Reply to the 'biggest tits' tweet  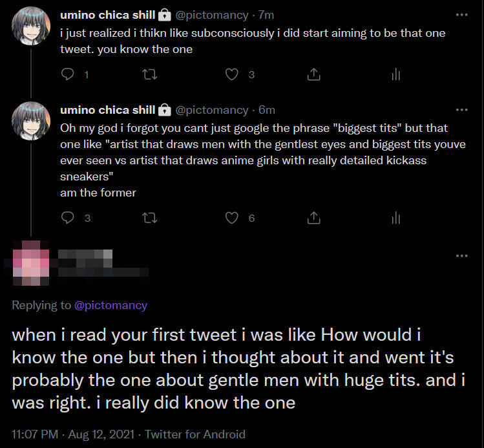[68, 218]
